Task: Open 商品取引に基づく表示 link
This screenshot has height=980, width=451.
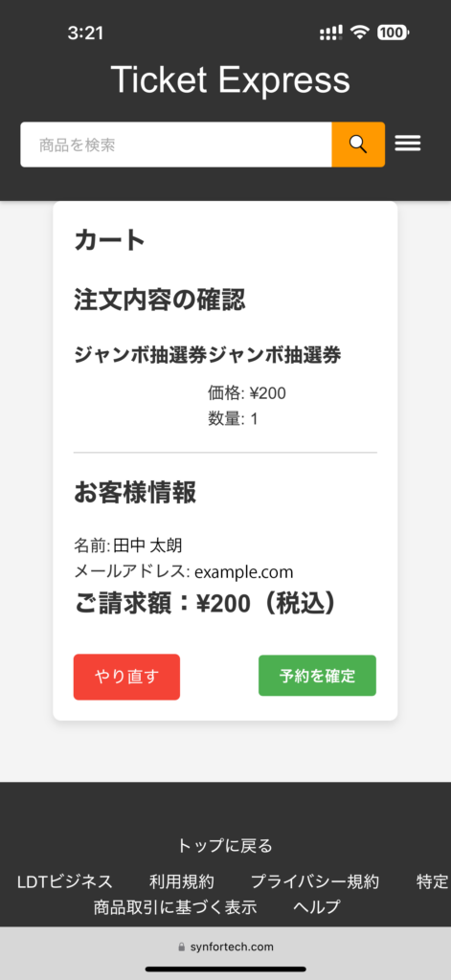Action: (175, 907)
